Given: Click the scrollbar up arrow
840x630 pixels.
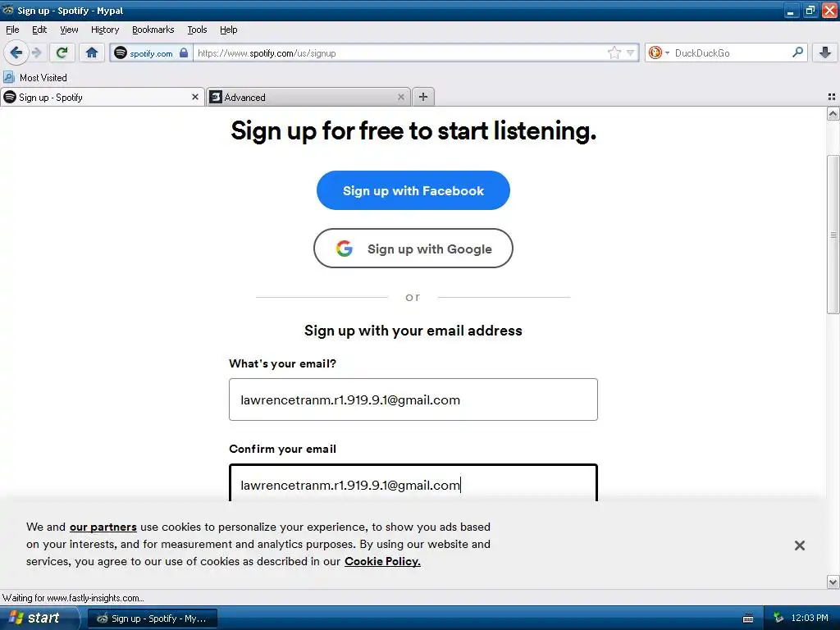Looking at the screenshot, I should [x=833, y=113].
